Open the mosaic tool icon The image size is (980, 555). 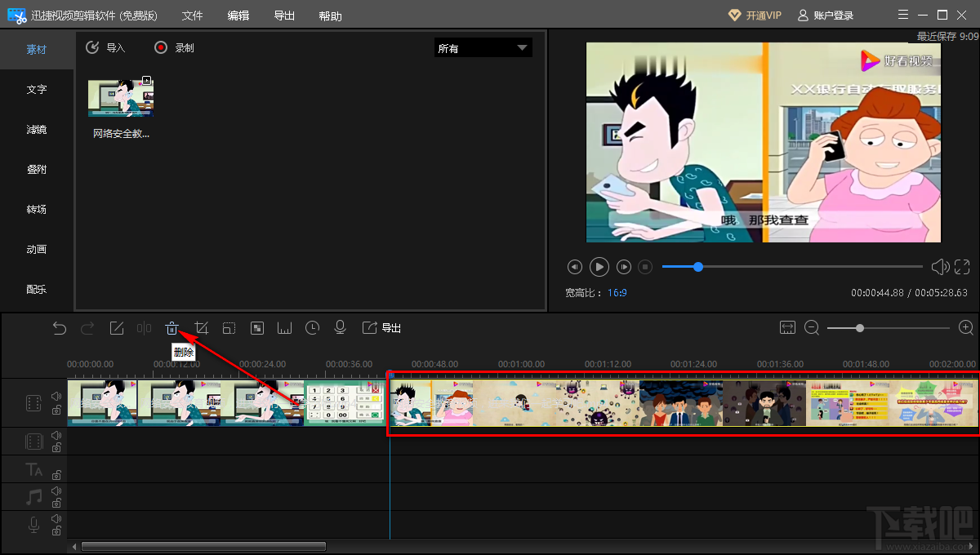pos(257,328)
